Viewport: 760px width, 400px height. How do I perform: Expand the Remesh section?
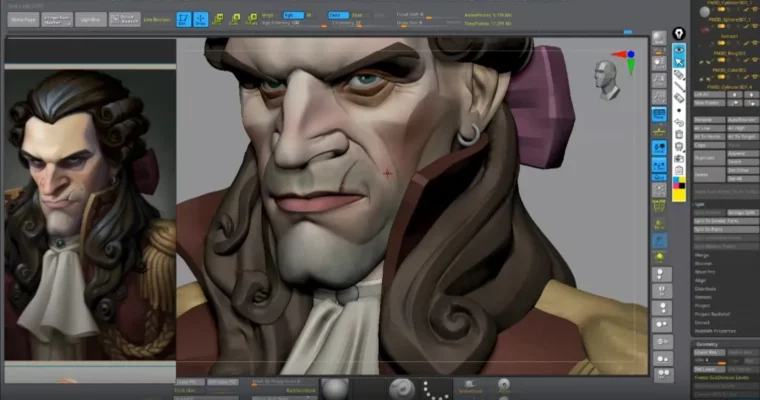coord(703,297)
